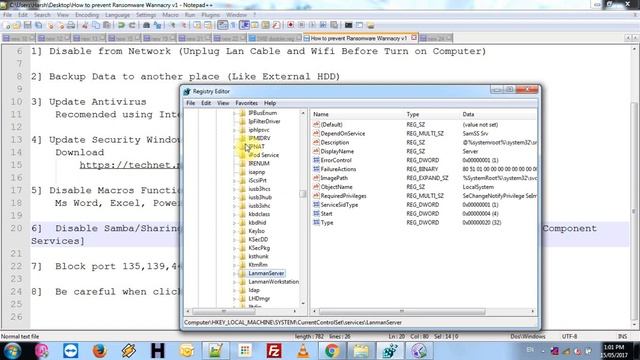Click the Zoom In toolbar icon
The image size is (640, 360).
coord(173,25)
